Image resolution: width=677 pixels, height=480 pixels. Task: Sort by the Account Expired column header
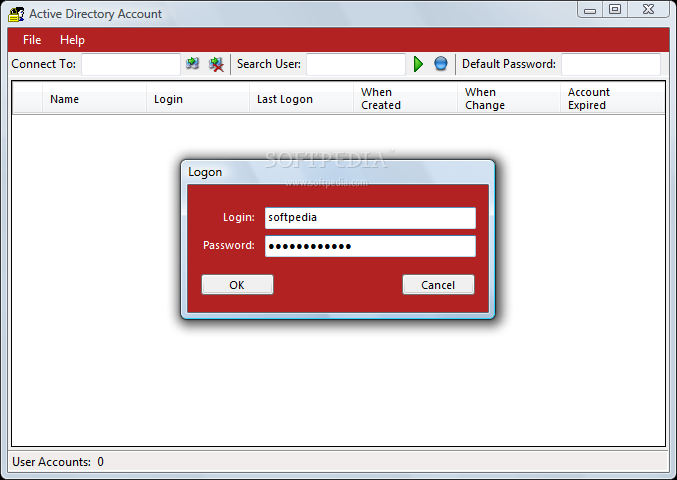(x=612, y=99)
